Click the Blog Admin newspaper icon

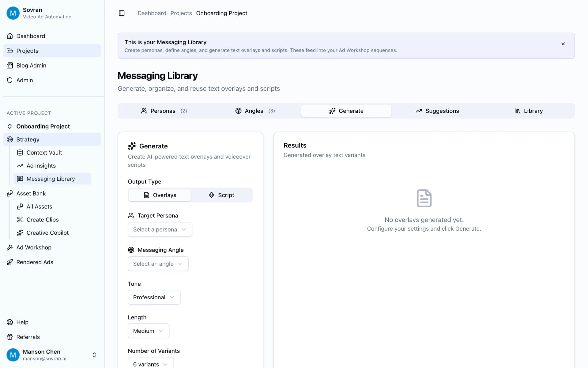(x=10, y=65)
